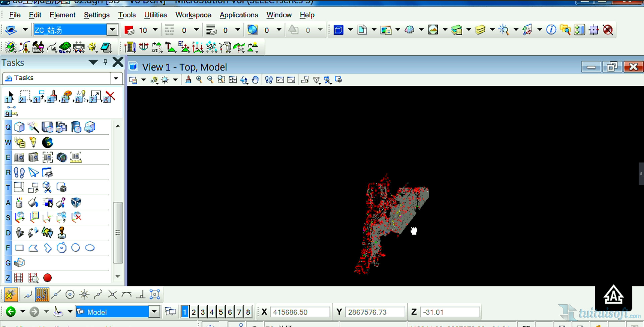Open the Utilities menu
This screenshot has height=327, width=644.
(x=155, y=15)
